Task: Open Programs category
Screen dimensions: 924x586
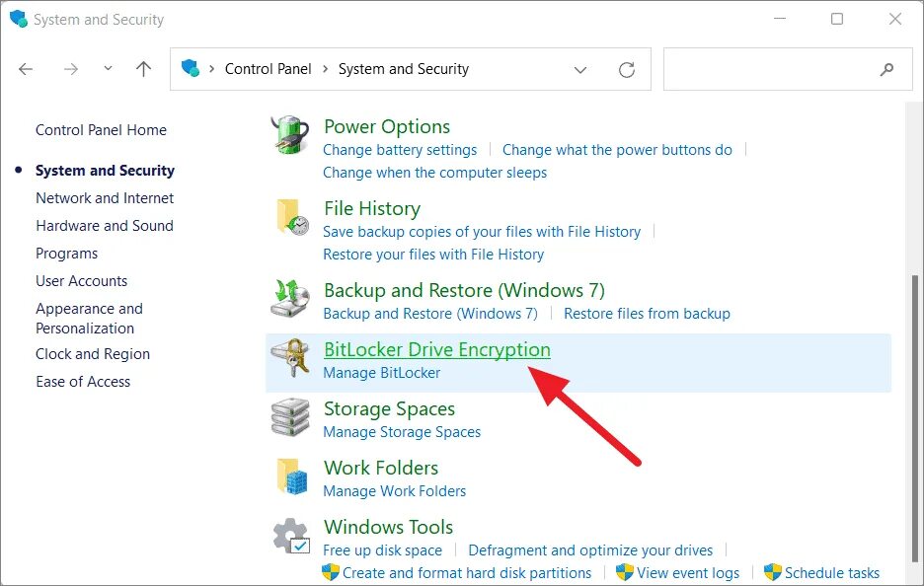Action: click(66, 254)
